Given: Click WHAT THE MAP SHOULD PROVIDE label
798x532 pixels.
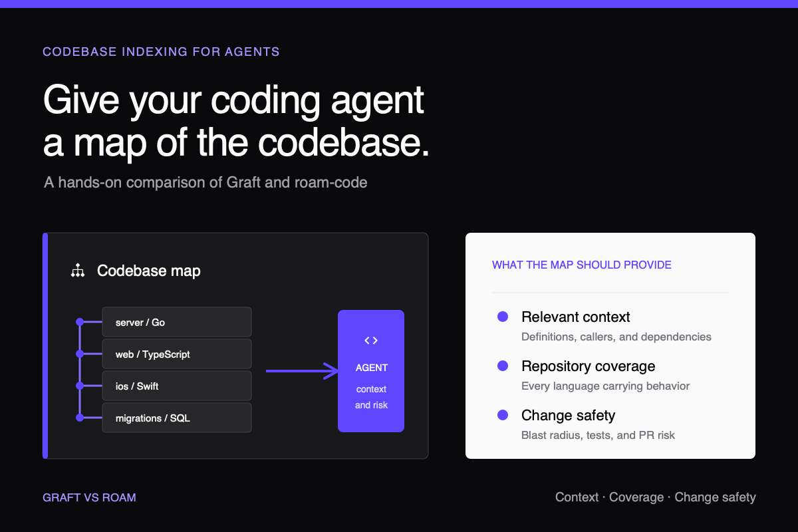Looking at the screenshot, I should (582, 265).
